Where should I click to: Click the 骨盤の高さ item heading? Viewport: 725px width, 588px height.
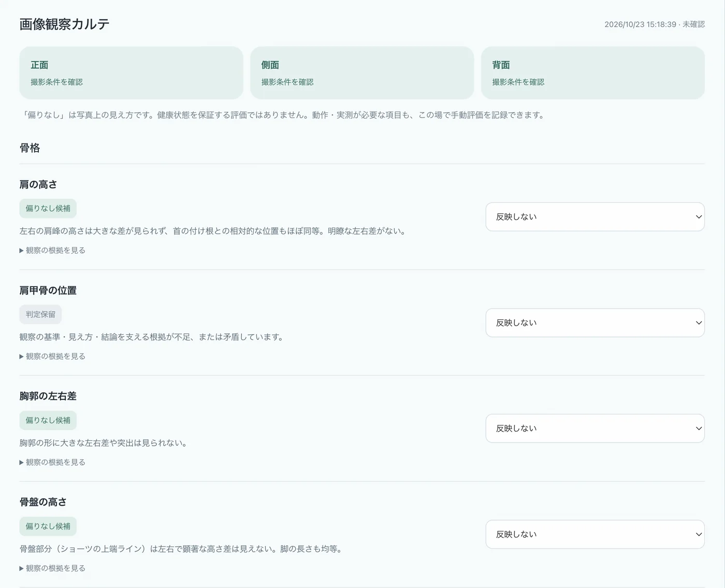tap(43, 503)
